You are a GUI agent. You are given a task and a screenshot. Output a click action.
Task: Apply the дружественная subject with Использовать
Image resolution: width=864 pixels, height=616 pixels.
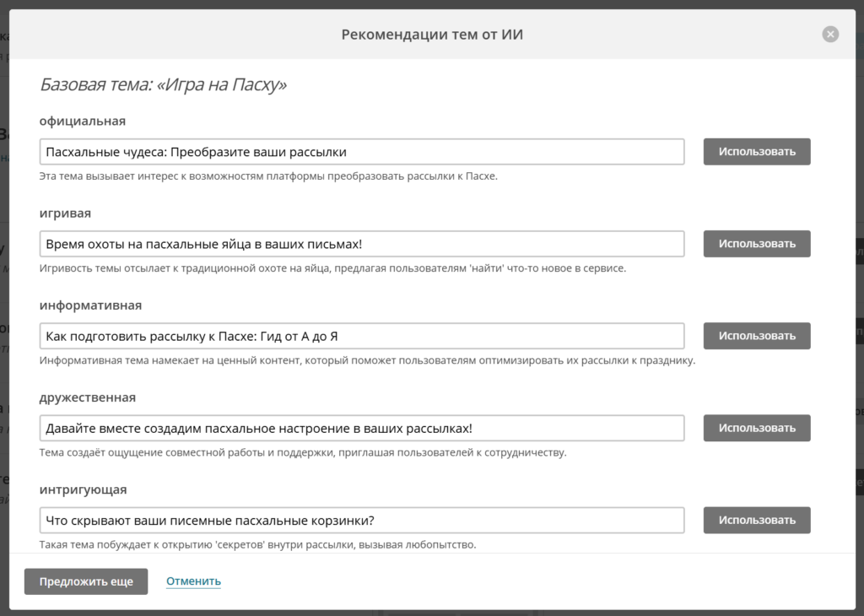point(757,428)
